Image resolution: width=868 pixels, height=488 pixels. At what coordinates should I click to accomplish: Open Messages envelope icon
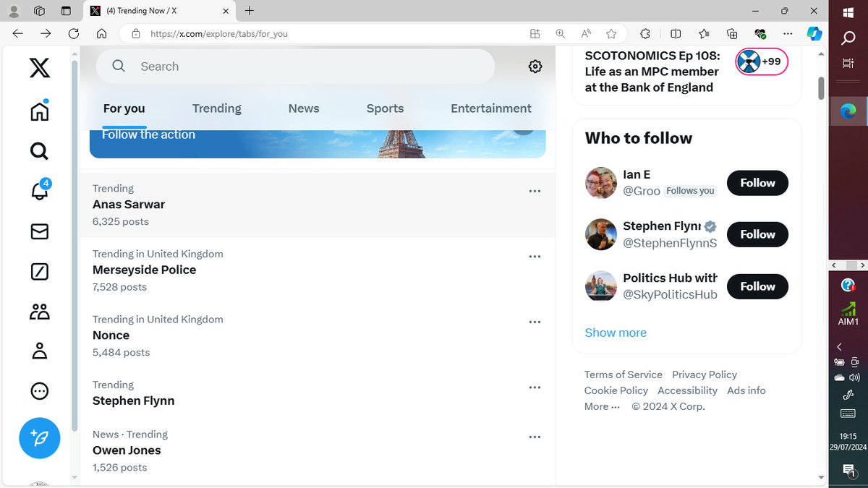(40, 231)
